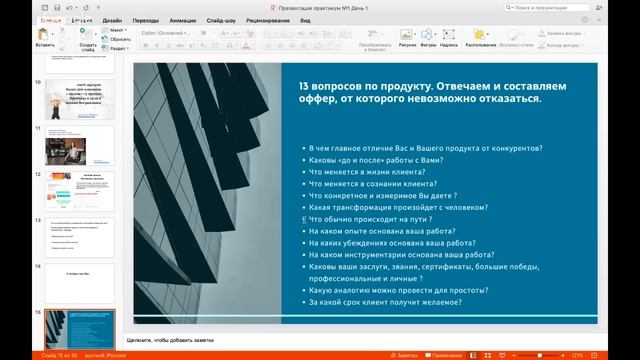Switch to the Вставка tab

click(82, 20)
